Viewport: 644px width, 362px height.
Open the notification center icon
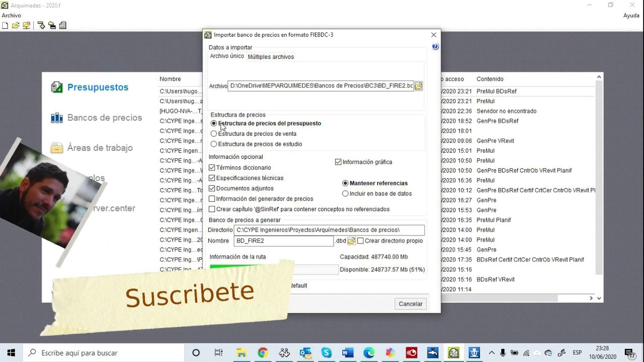click(629, 353)
